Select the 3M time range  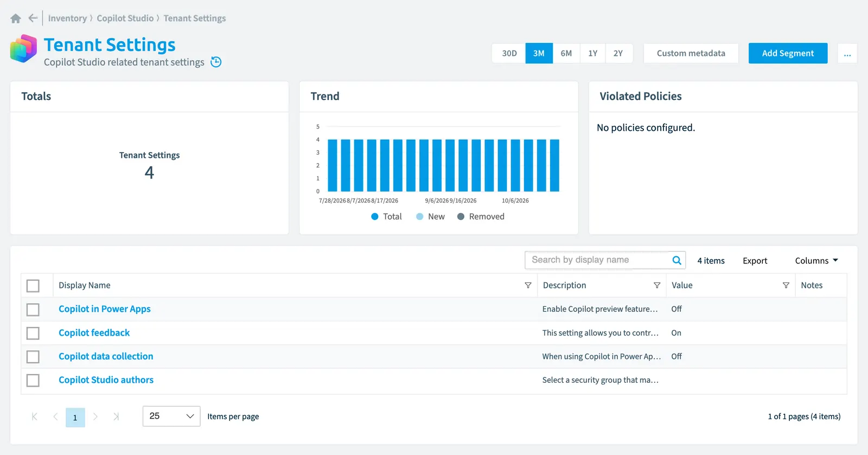click(x=539, y=53)
